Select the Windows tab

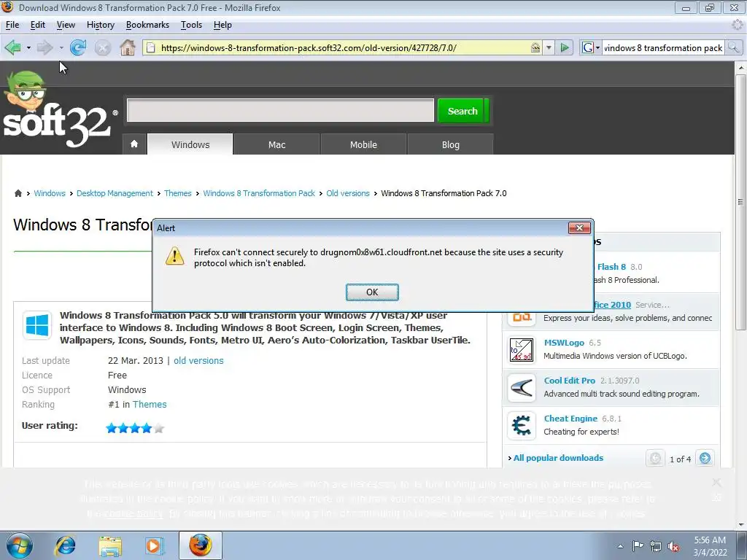pyautogui.click(x=190, y=144)
